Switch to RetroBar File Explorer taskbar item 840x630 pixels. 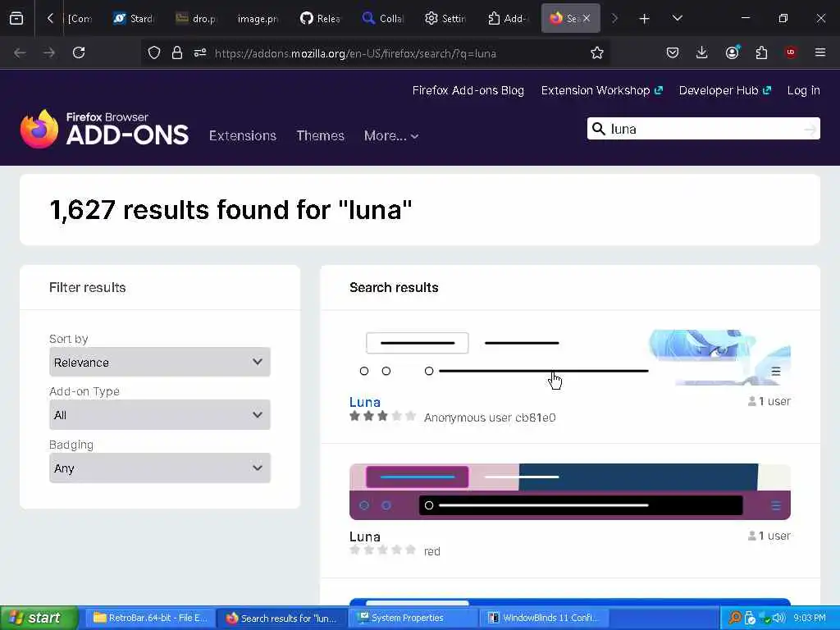(x=150, y=618)
